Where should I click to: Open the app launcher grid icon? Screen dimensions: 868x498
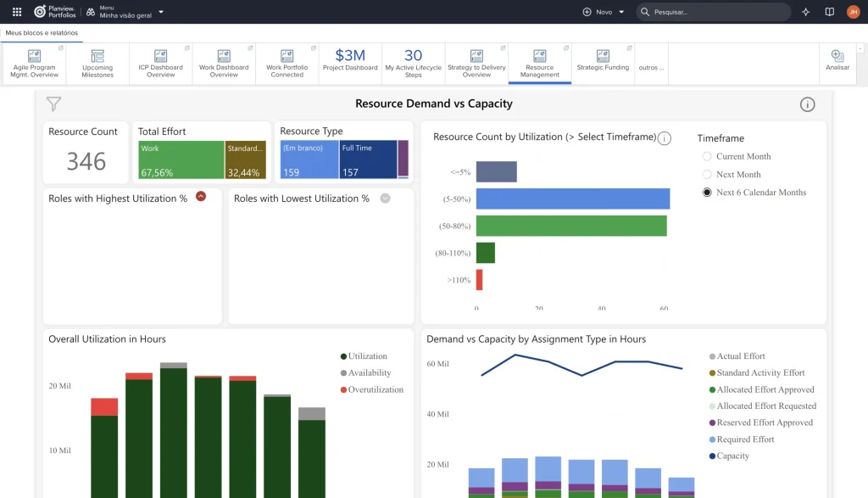point(17,12)
